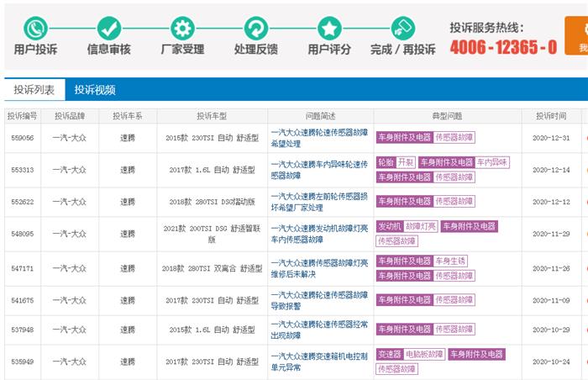
Task: Click date 2020-12-12
Action: pyautogui.click(x=551, y=202)
